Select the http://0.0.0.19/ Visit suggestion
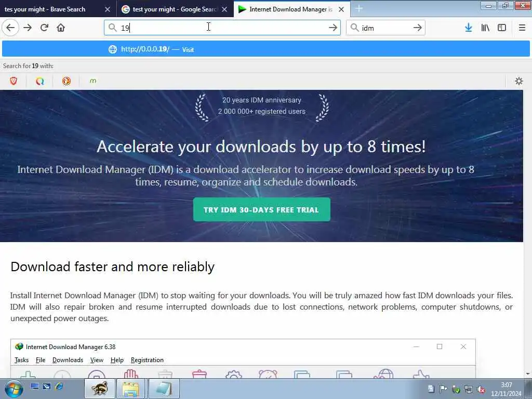The image size is (532, 399). click(265, 49)
